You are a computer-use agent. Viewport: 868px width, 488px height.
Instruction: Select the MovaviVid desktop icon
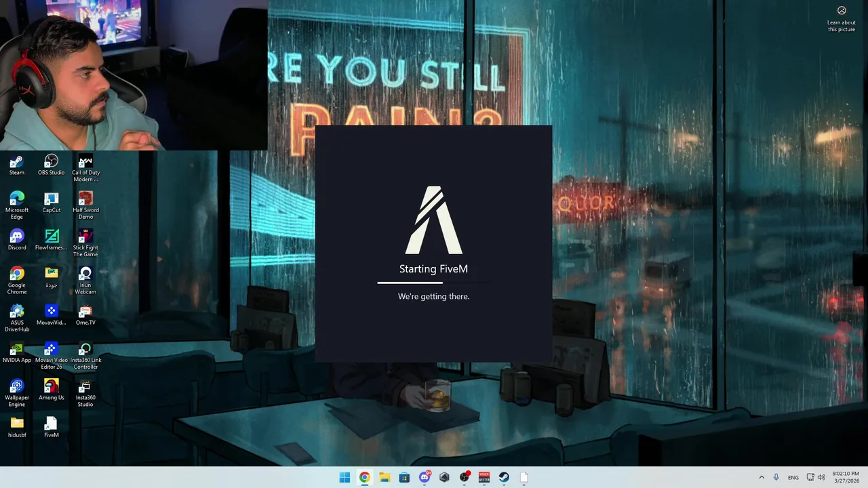click(x=52, y=314)
